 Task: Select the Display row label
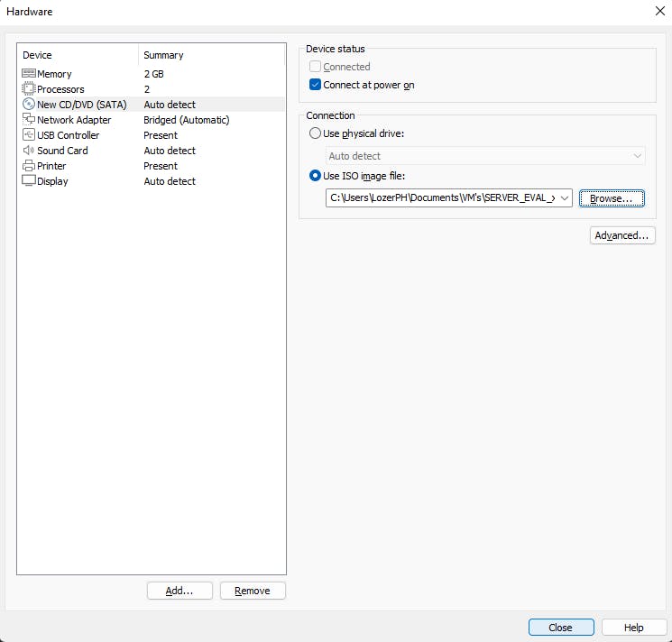point(52,181)
